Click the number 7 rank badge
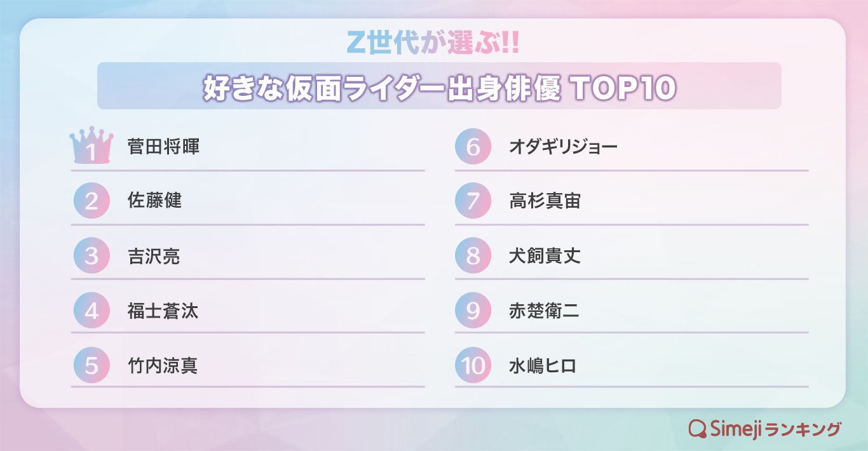868x451 pixels. point(473,201)
